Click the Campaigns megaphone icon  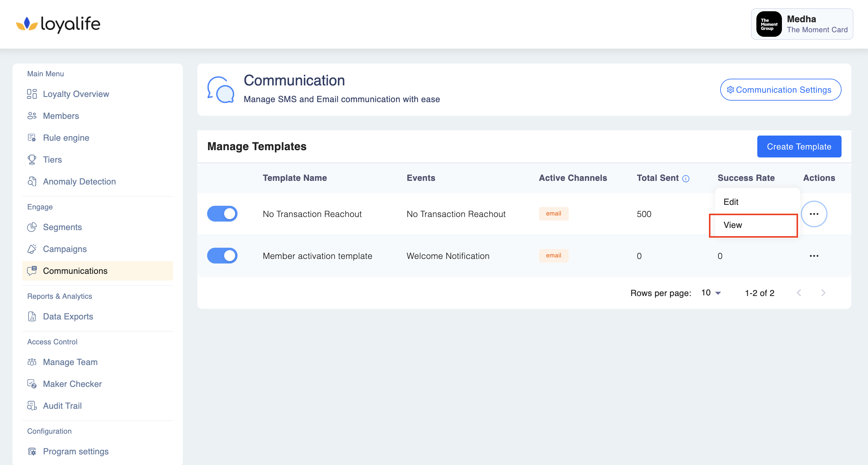[32, 249]
